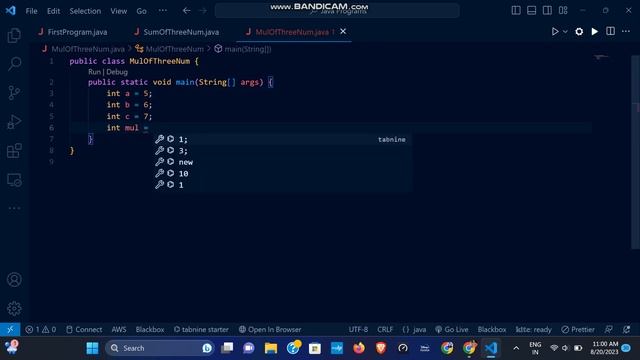The height and width of the screenshot is (360, 640).
Task: Select the '1;' tabnine suggestion
Action: point(282,140)
